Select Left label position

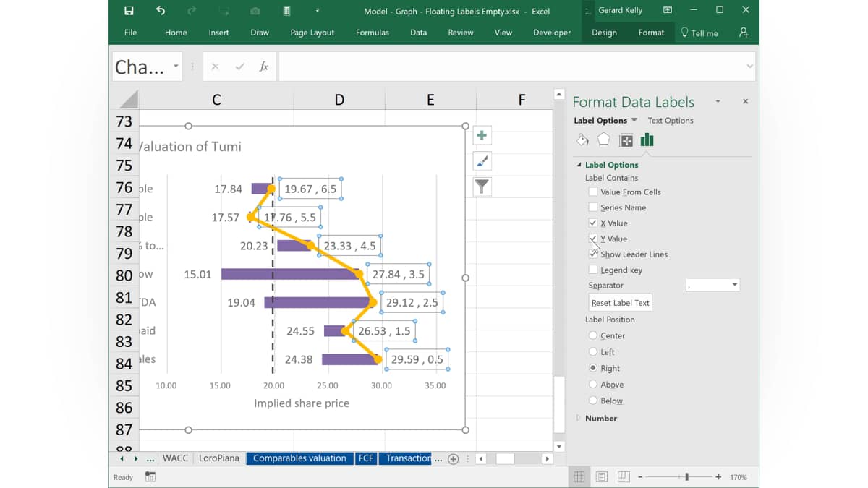coord(593,352)
